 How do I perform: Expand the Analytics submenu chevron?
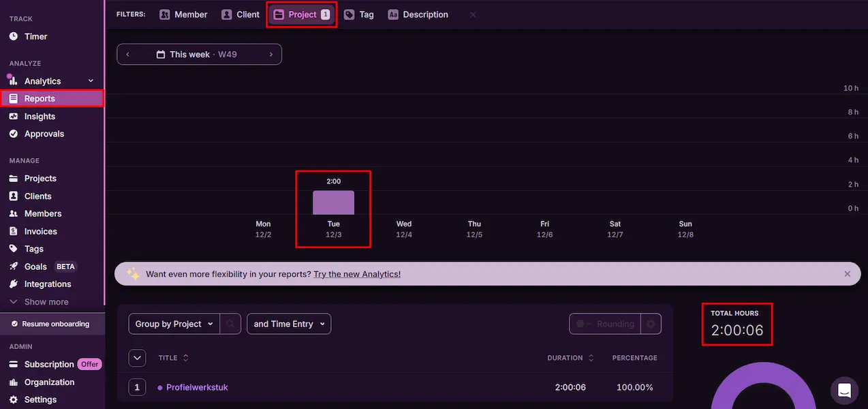click(91, 80)
